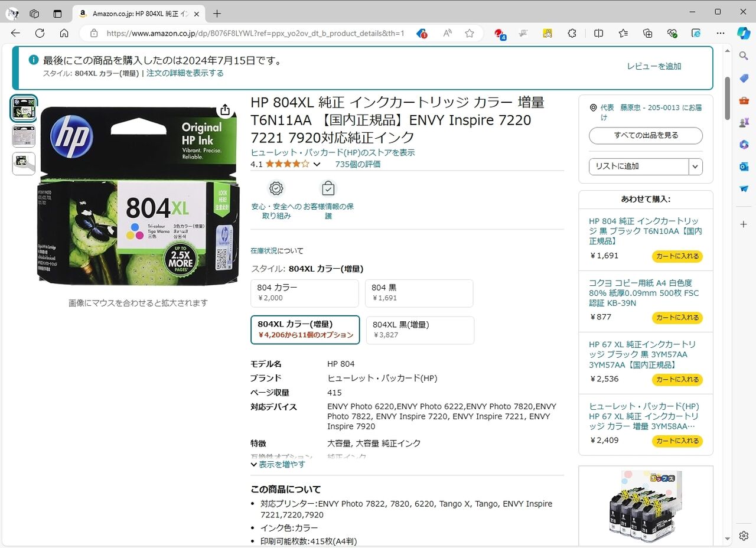Select the 804XL カラー(増量) style option

pos(305,330)
